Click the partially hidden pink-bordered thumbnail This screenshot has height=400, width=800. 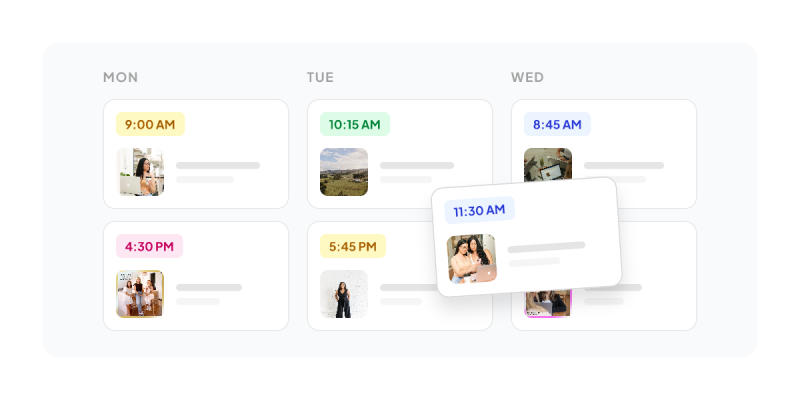(x=548, y=304)
